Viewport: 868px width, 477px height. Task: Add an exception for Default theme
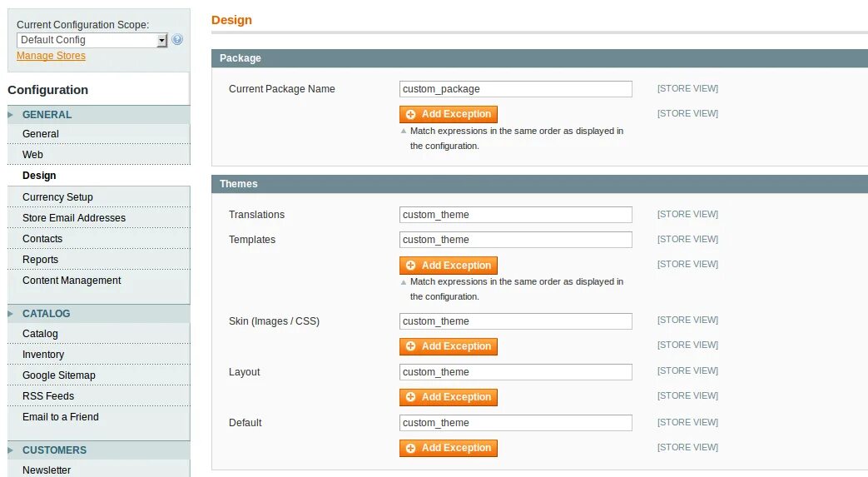(x=449, y=448)
